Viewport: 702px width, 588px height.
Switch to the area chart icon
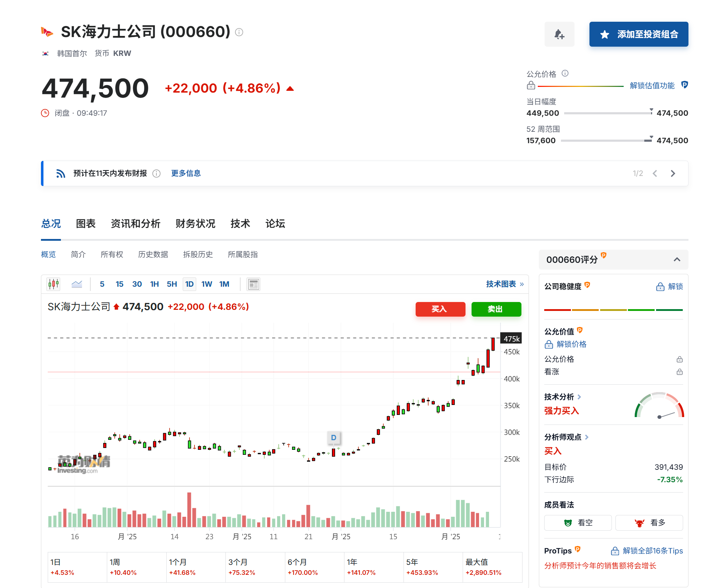(x=77, y=284)
